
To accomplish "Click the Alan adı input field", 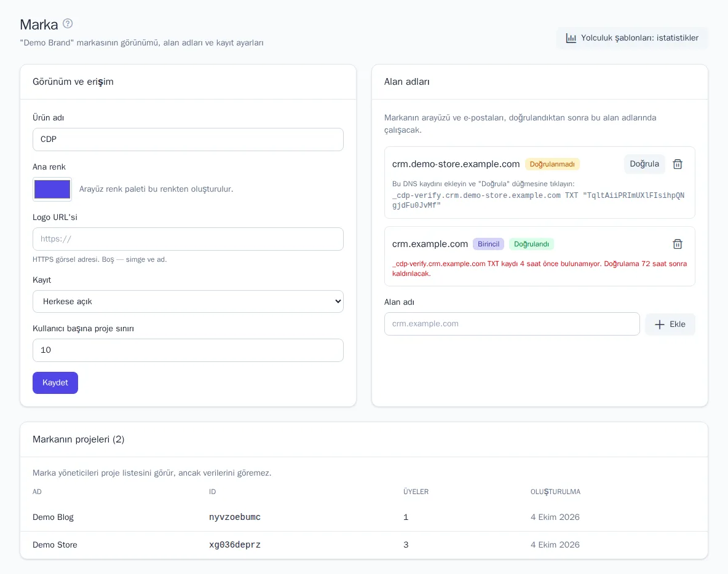I will click(512, 324).
